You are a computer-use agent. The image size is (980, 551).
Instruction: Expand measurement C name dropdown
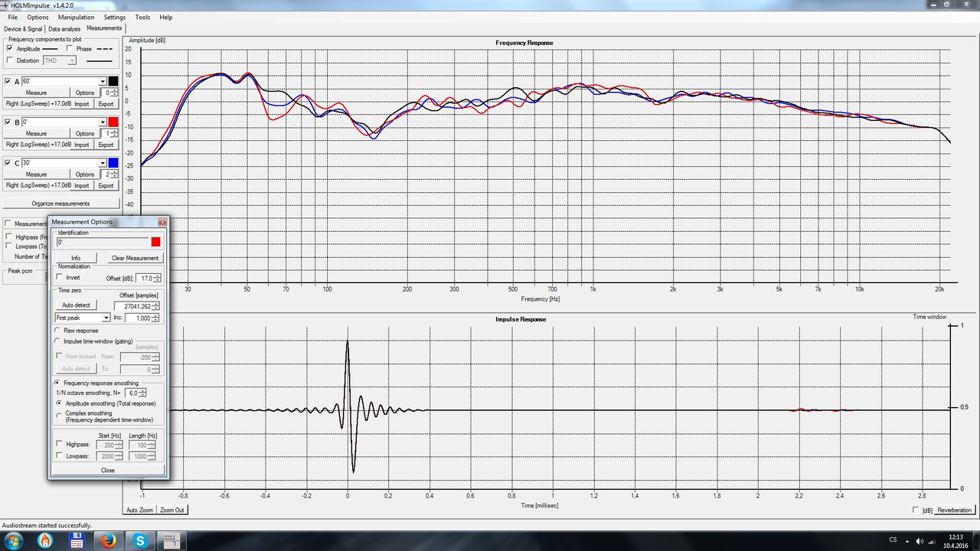point(103,163)
